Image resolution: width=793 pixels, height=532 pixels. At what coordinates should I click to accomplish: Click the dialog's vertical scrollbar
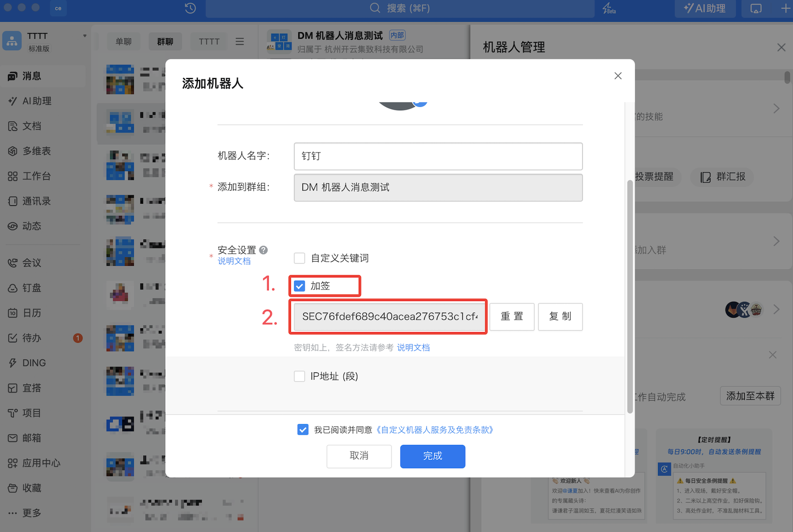pyautogui.click(x=629, y=297)
